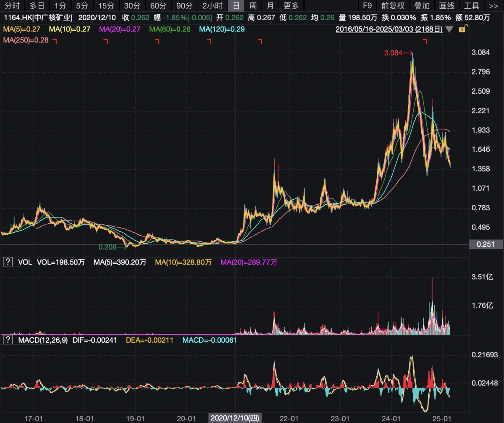Click the MACD panel question mark icon
The width and height of the screenshot is (504, 423).
point(8,339)
